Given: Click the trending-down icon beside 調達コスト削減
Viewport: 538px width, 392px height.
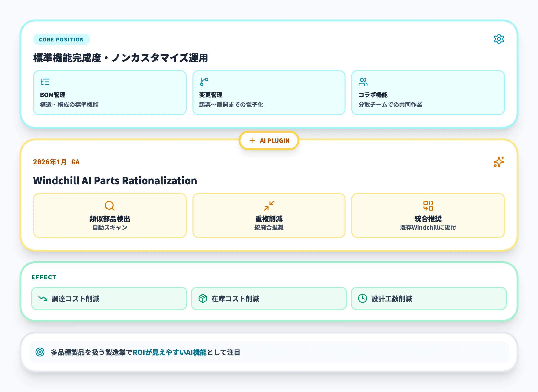Looking at the screenshot, I should point(43,298).
